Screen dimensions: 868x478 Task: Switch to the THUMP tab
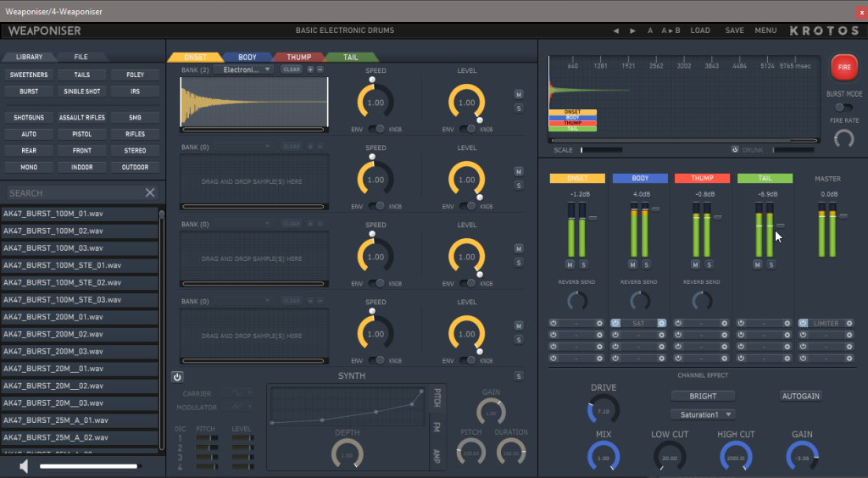(298, 58)
